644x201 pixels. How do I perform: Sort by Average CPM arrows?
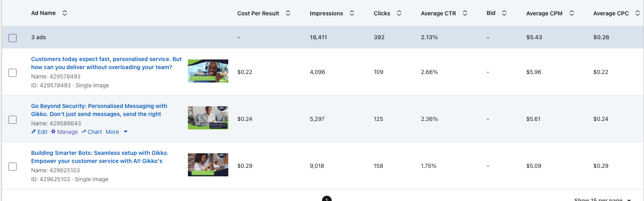[x=571, y=13]
